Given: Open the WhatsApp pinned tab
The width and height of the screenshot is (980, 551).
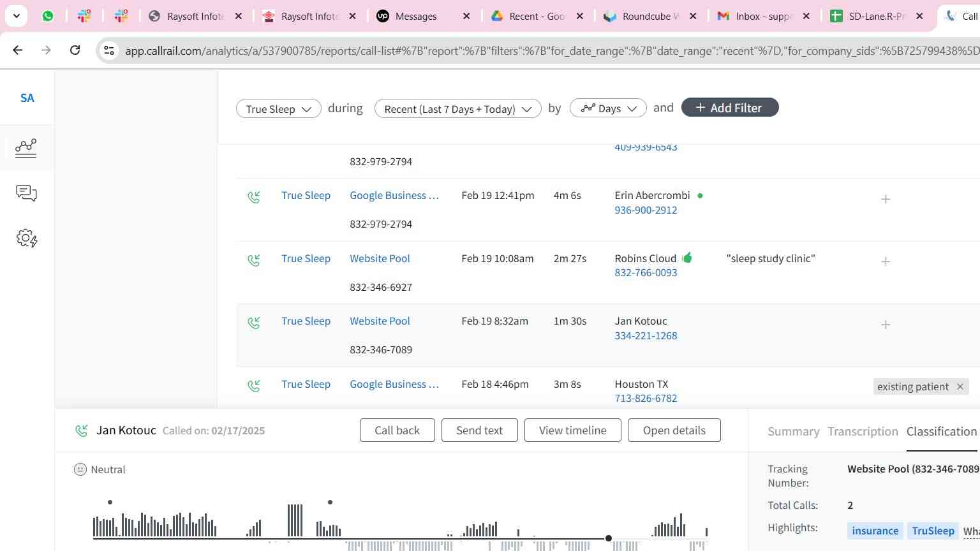Looking at the screenshot, I should point(48,16).
